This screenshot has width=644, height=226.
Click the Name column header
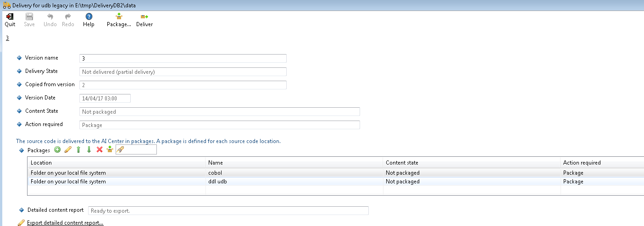(294, 163)
